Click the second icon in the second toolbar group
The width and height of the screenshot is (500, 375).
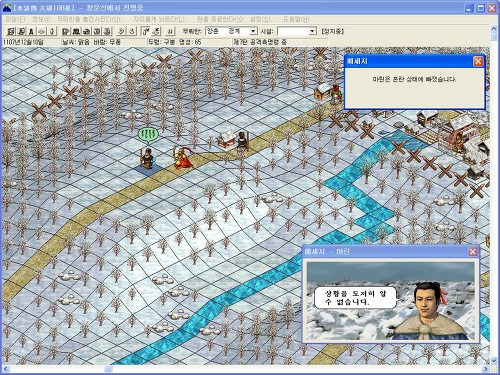coord(76,31)
